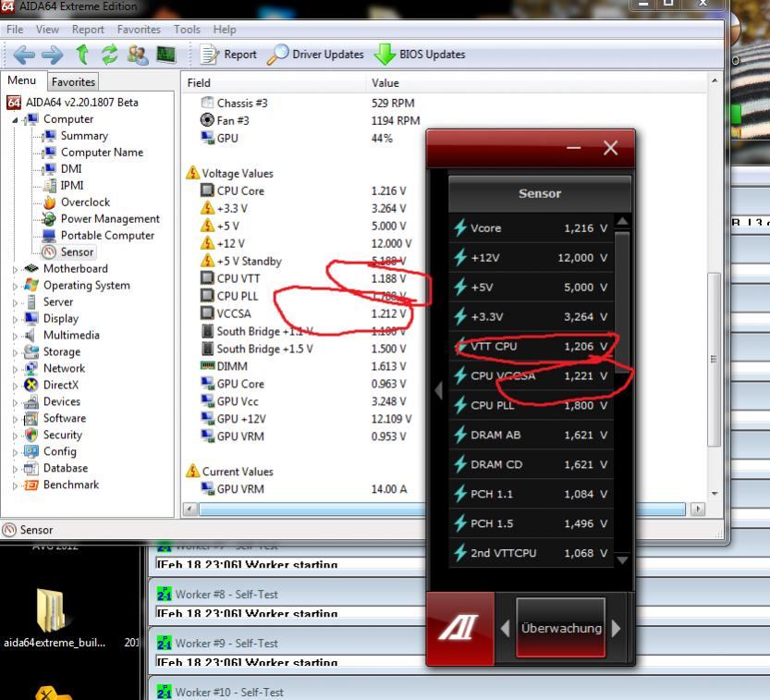Expand the Storage tree node

[x=15, y=352]
